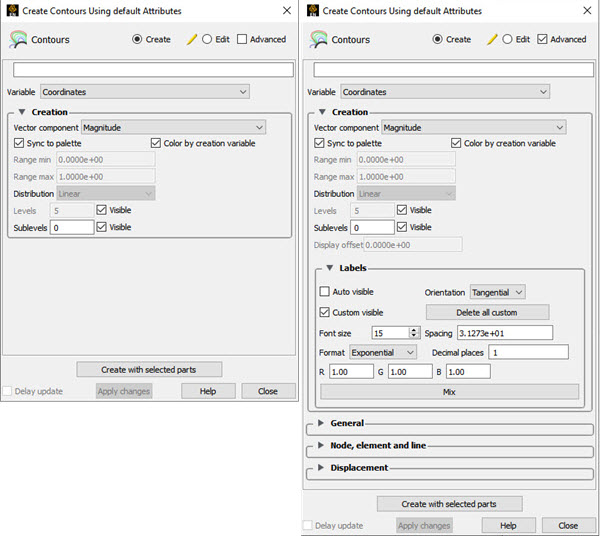Image resolution: width=600 pixels, height=536 pixels.
Task: Close the right dialog with X
Action: [587, 10]
